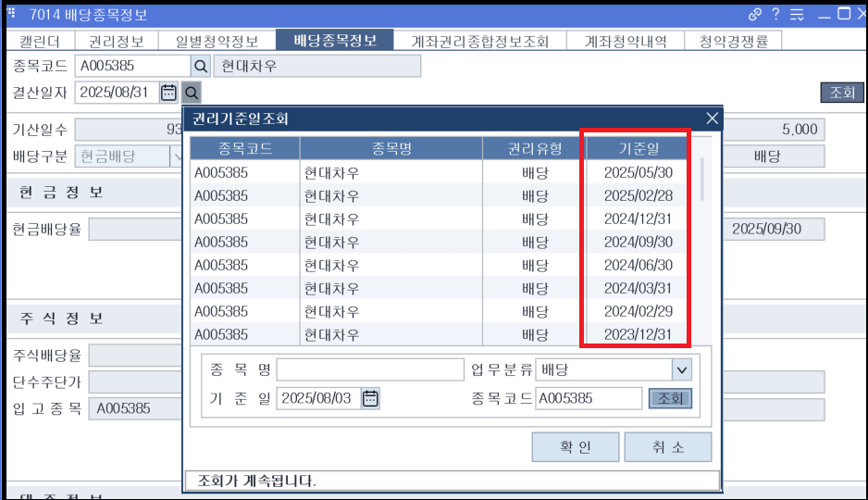Cancel with the 취소 button
This screenshot has width=868, height=500.
pyautogui.click(x=667, y=447)
